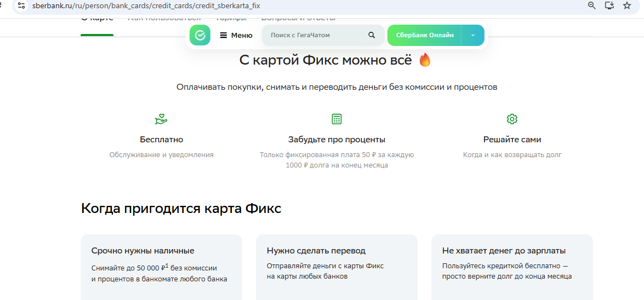Expand the dropdown arrow beside СберБанк Онлайн
This screenshot has height=300, width=644.
[473, 35]
